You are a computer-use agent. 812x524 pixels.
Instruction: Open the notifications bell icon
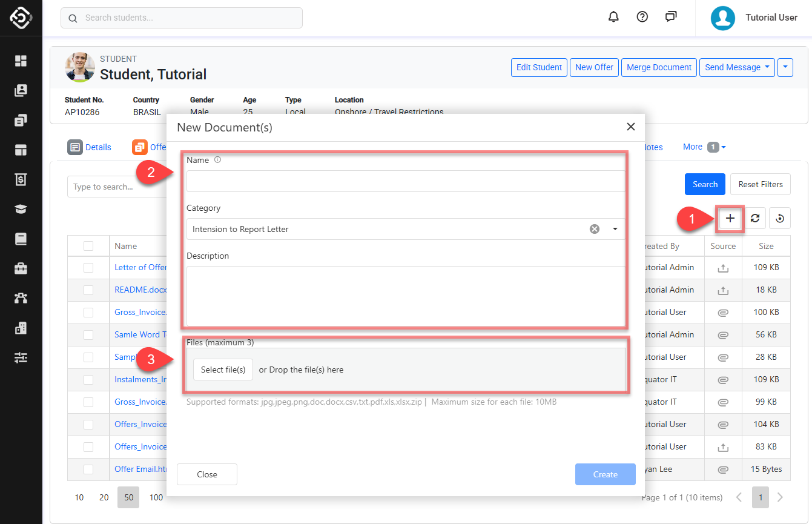(613, 17)
